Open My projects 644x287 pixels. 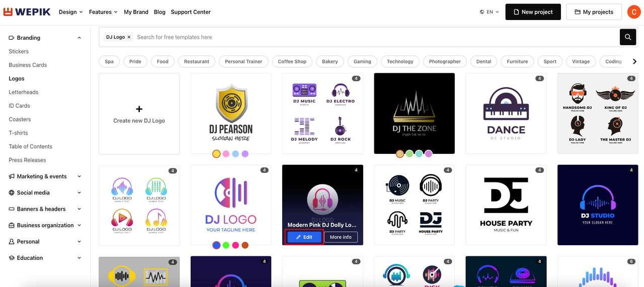coord(594,12)
